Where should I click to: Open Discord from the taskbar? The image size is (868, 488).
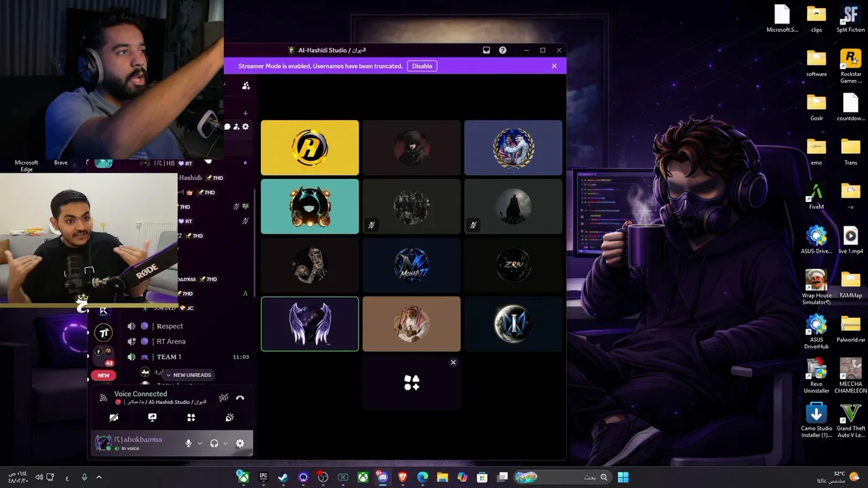click(383, 477)
